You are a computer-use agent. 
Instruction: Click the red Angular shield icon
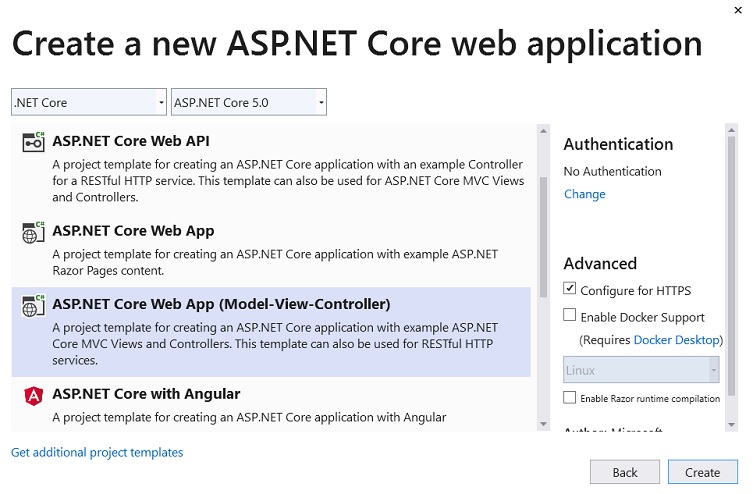(33, 396)
